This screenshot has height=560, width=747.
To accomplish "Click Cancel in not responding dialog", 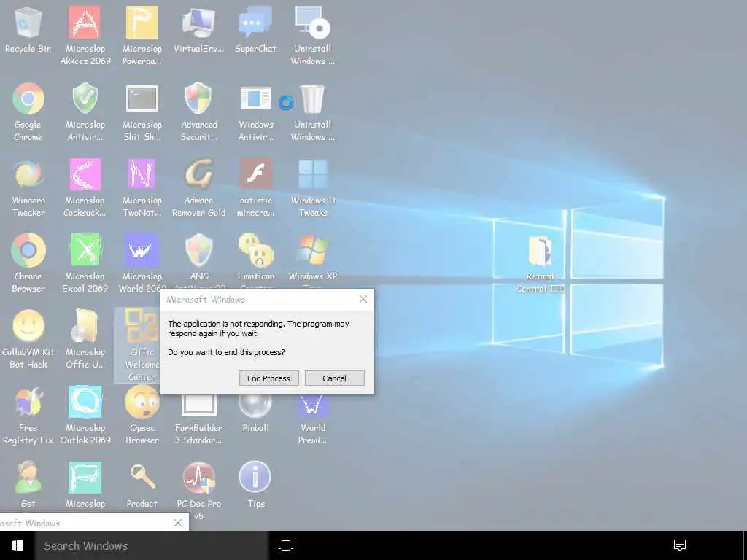I will tap(334, 378).
